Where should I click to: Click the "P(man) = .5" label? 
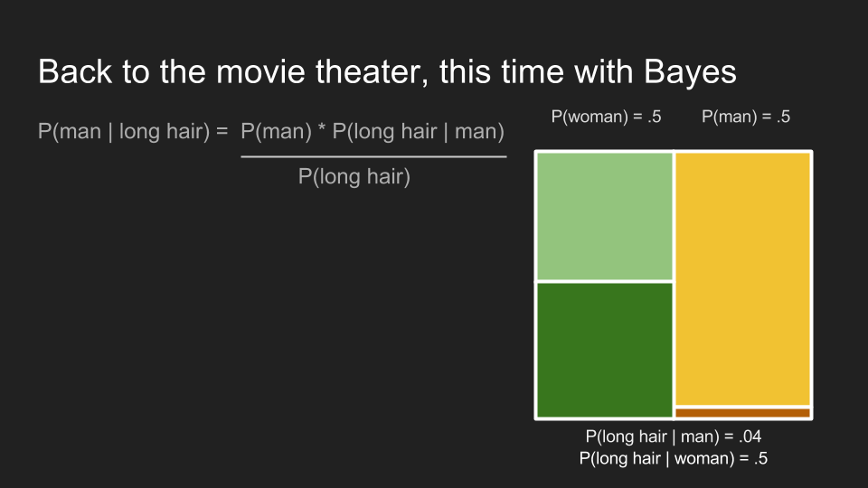pos(745,116)
